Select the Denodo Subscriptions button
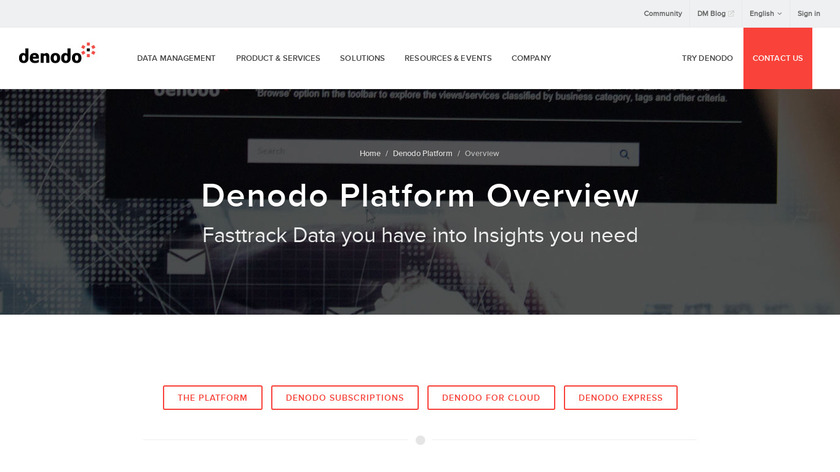This screenshot has width=840, height=472. (344, 398)
